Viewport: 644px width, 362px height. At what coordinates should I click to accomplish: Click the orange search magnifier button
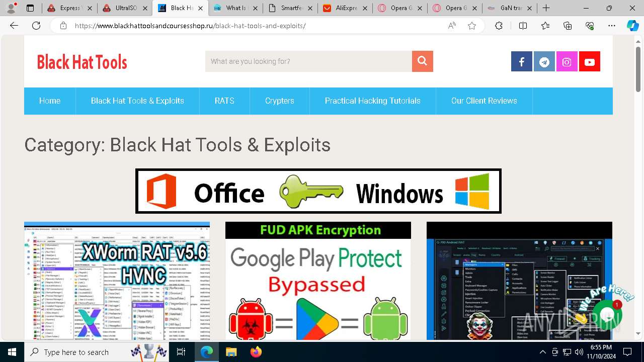pyautogui.click(x=423, y=61)
